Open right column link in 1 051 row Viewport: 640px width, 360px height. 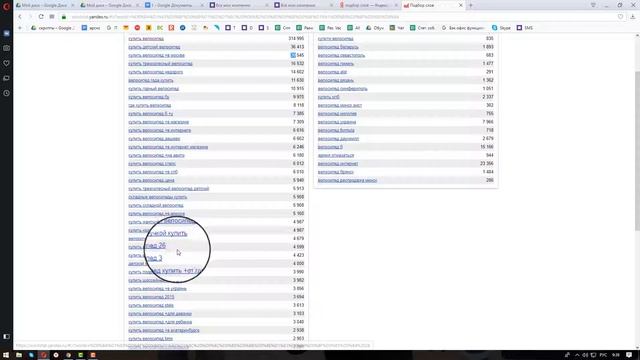pyautogui.click(x=342, y=89)
